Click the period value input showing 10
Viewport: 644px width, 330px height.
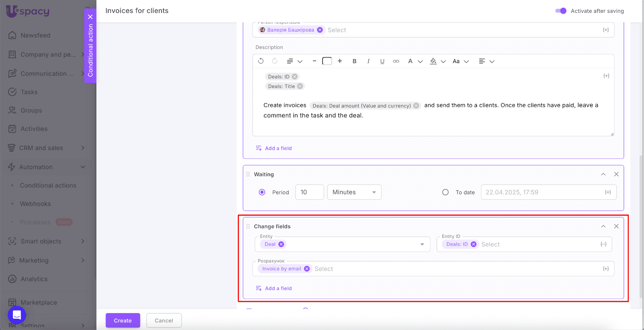[x=309, y=192]
